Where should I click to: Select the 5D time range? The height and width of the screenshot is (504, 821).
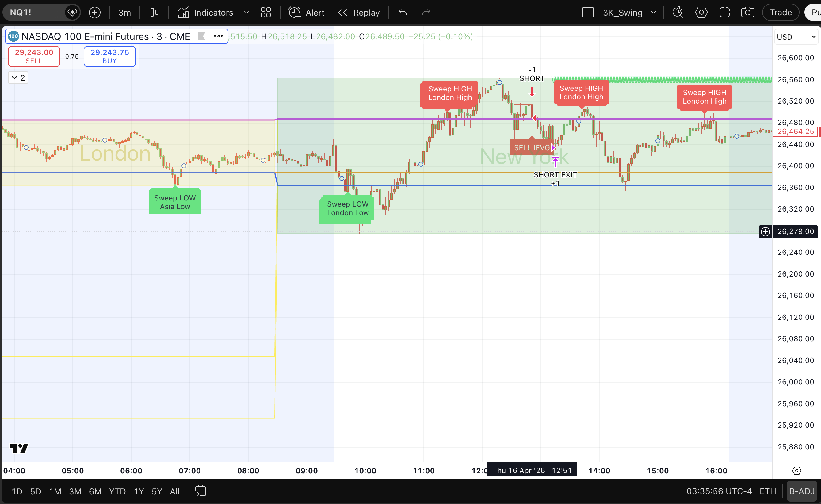(36, 491)
